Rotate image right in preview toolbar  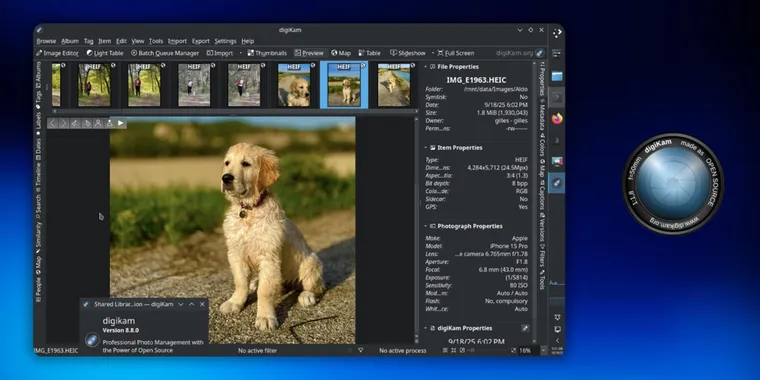(87, 124)
